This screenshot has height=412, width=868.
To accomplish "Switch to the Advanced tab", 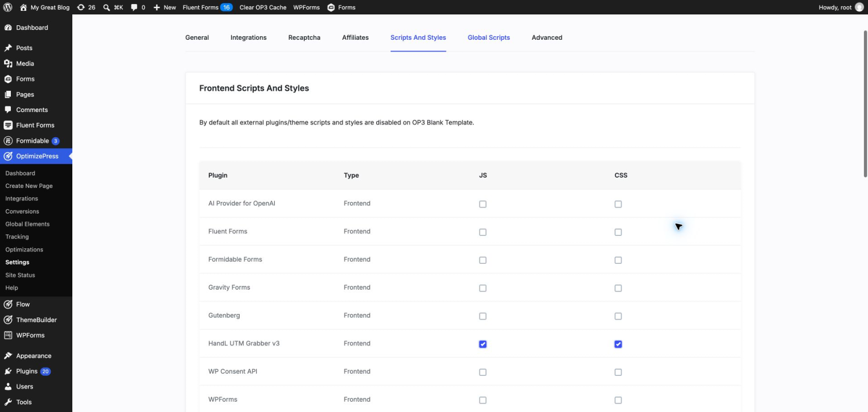I will pyautogui.click(x=547, y=38).
